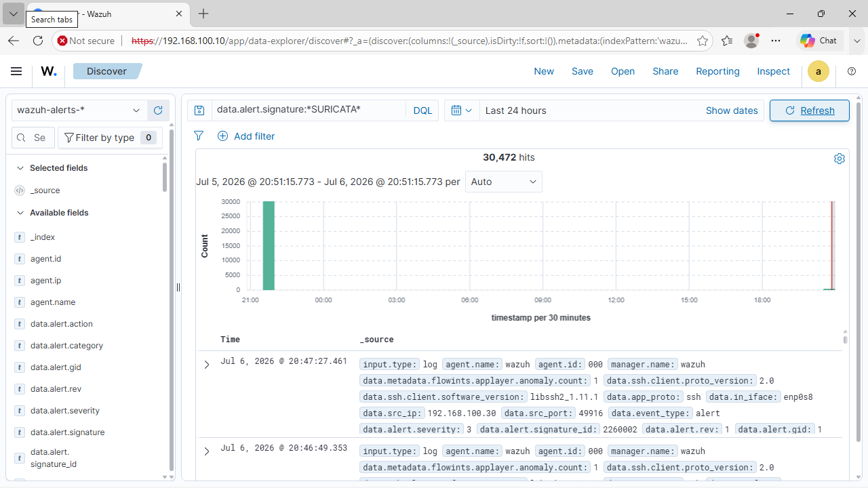Open the Filter by type popover

(x=110, y=138)
